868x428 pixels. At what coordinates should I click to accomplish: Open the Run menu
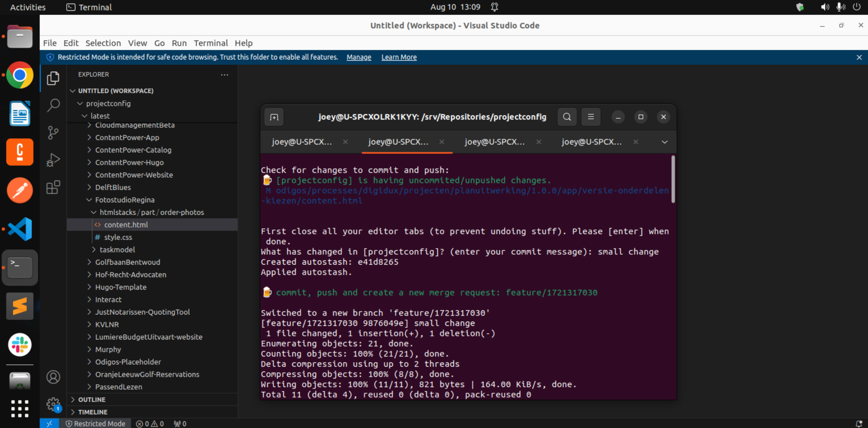point(179,43)
